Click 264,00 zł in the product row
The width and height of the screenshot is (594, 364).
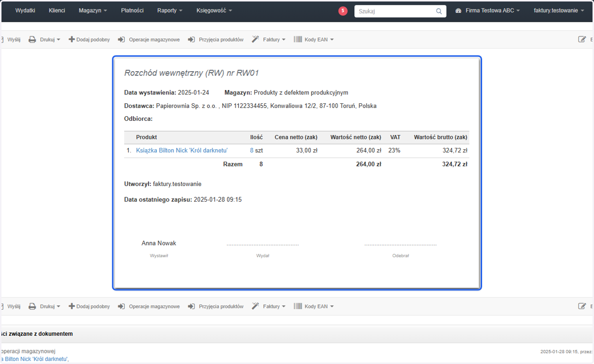point(369,150)
